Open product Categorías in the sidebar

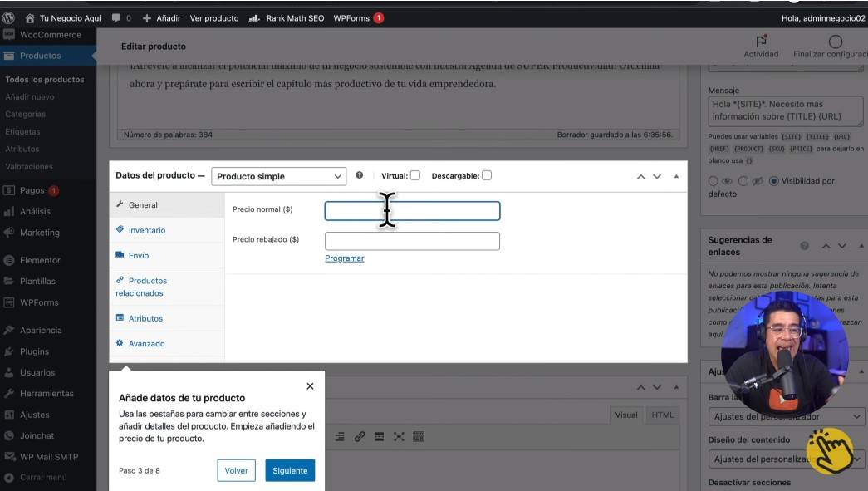[x=26, y=114]
